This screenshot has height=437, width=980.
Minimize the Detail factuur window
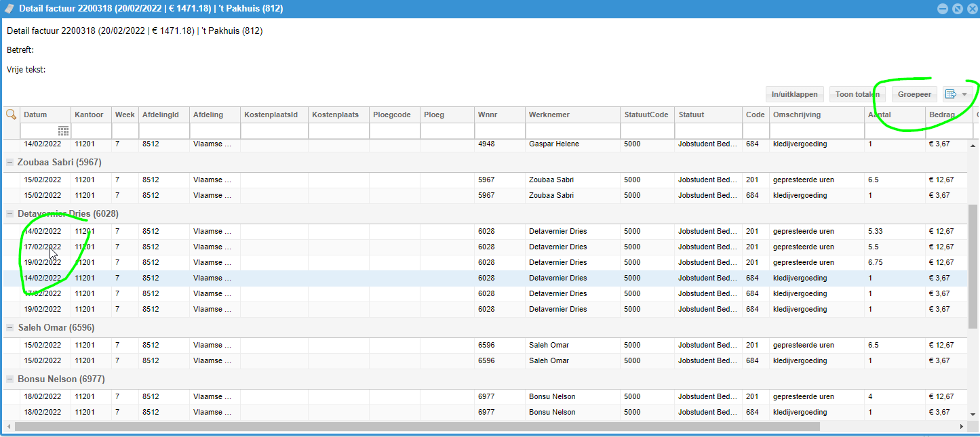coord(943,9)
